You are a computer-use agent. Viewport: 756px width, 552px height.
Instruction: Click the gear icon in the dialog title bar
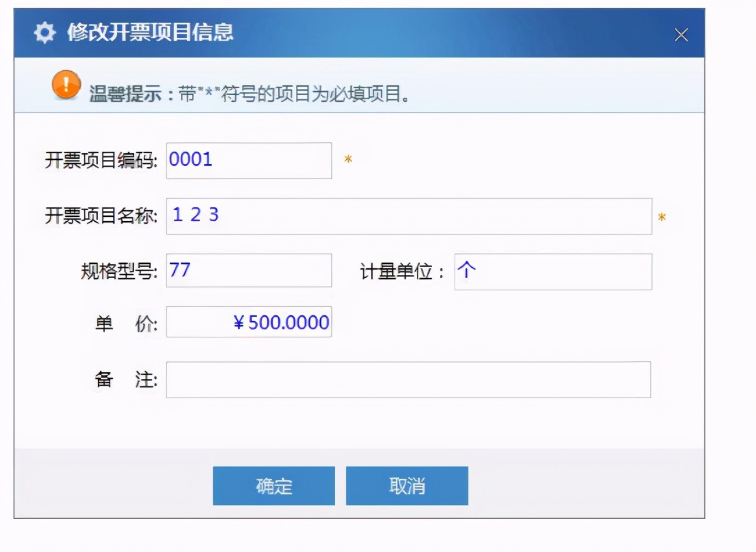click(44, 33)
